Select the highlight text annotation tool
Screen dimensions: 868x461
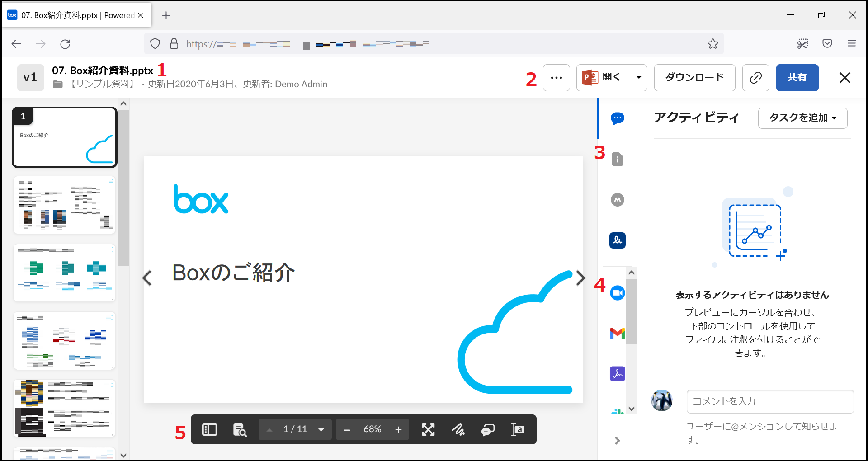pos(518,429)
